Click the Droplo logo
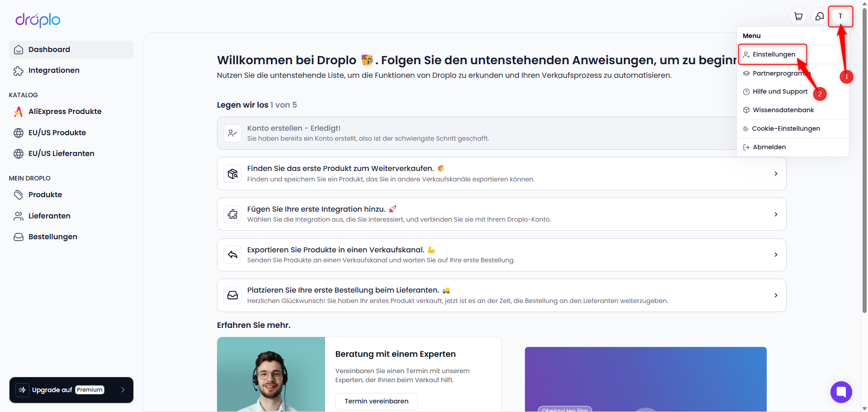This screenshot has width=868, height=412. pos(38,20)
